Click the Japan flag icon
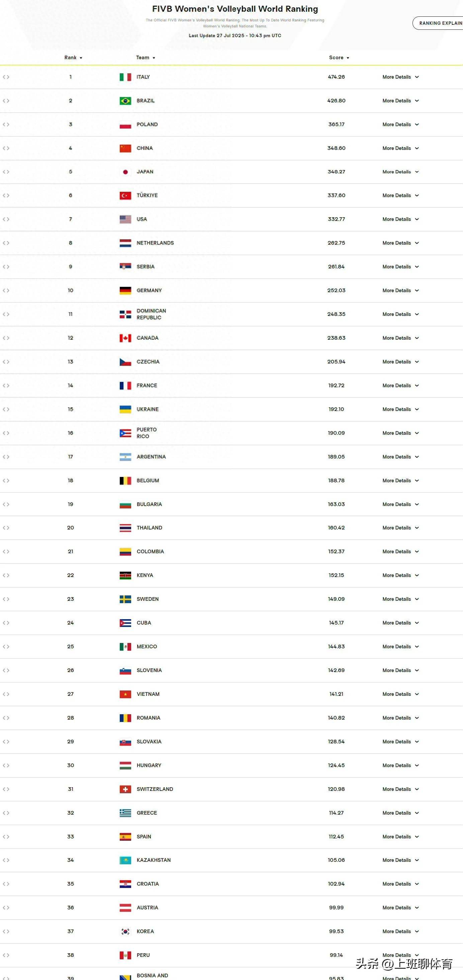 click(x=125, y=172)
